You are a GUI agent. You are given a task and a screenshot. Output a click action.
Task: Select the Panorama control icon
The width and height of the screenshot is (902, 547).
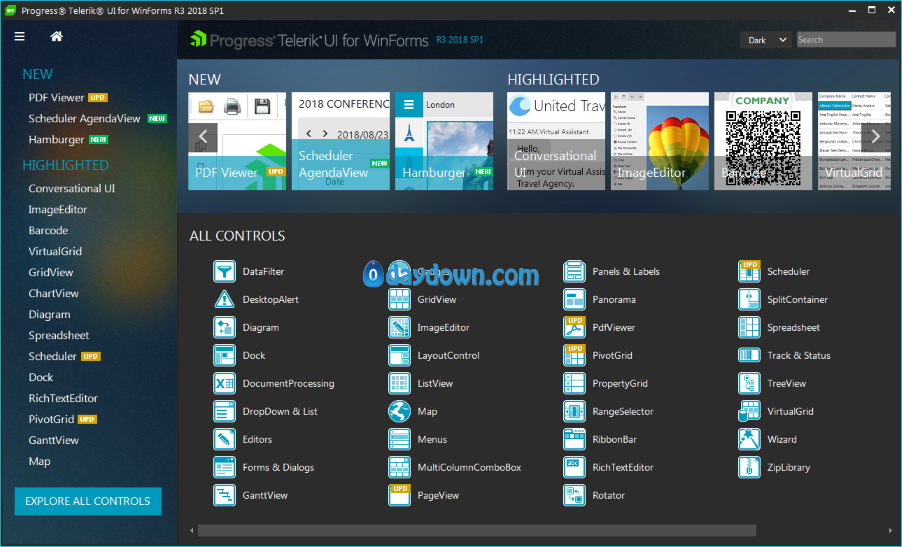[x=574, y=300]
